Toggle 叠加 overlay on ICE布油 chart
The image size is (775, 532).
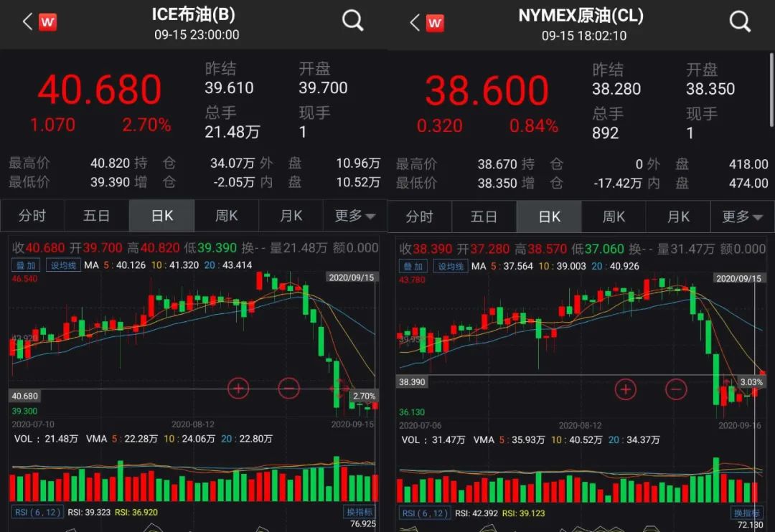(26, 265)
